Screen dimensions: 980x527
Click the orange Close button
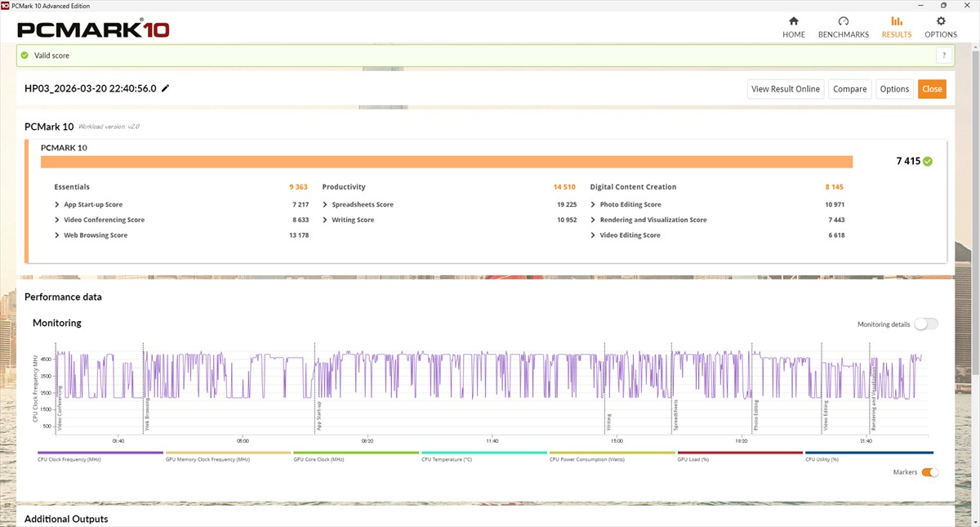(932, 89)
